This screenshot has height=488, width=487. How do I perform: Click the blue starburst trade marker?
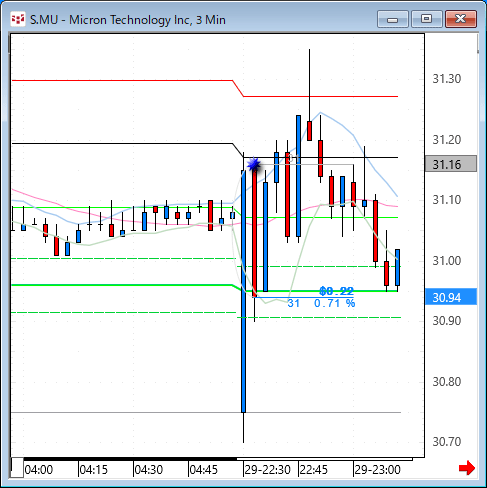click(x=254, y=164)
